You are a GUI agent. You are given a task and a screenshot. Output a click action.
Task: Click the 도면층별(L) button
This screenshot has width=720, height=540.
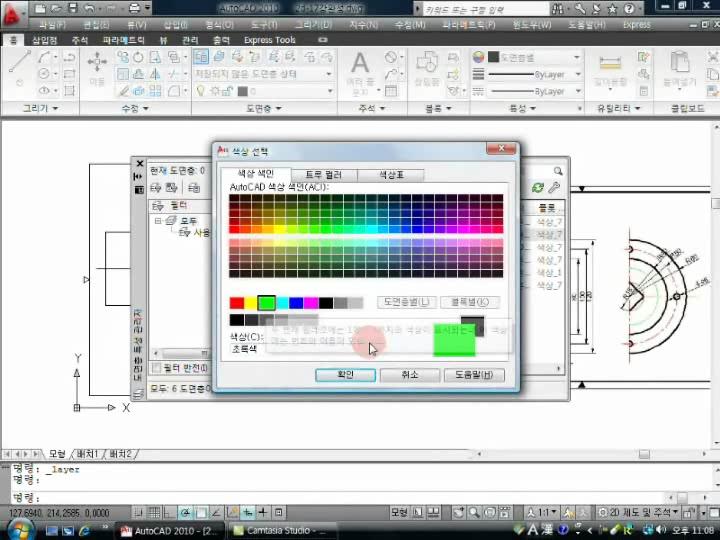(407, 302)
